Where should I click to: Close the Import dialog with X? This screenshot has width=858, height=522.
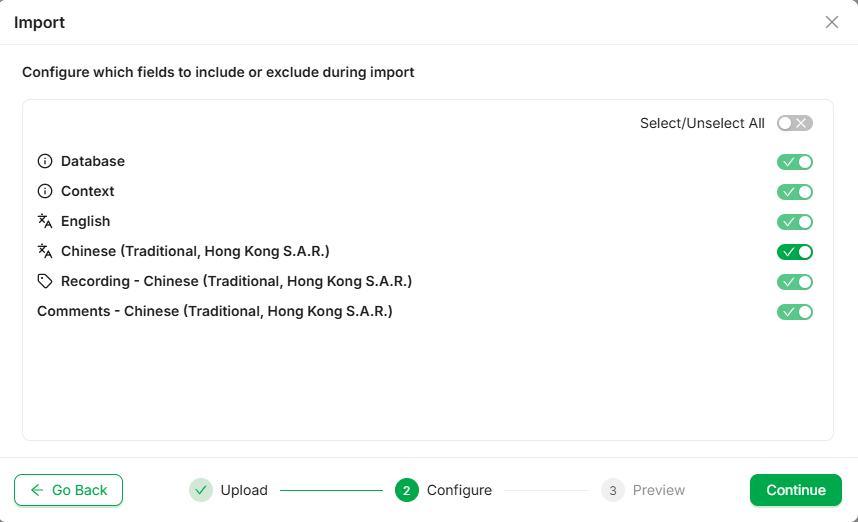(832, 22)
